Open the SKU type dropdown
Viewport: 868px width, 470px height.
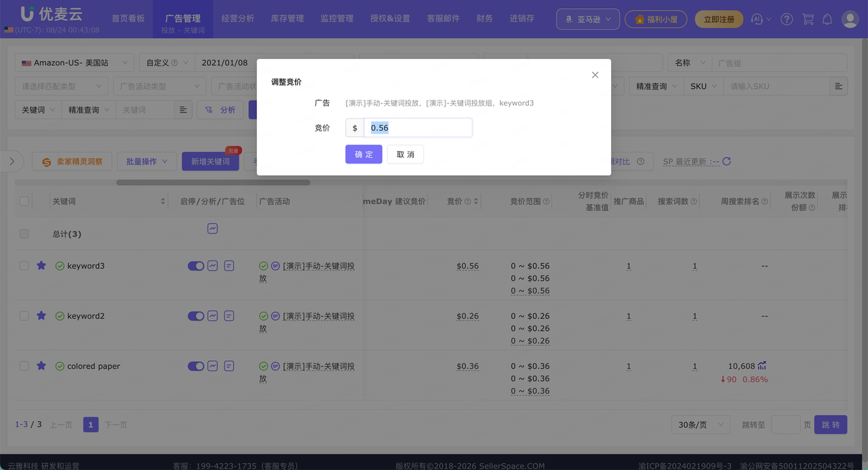[703, 86]
